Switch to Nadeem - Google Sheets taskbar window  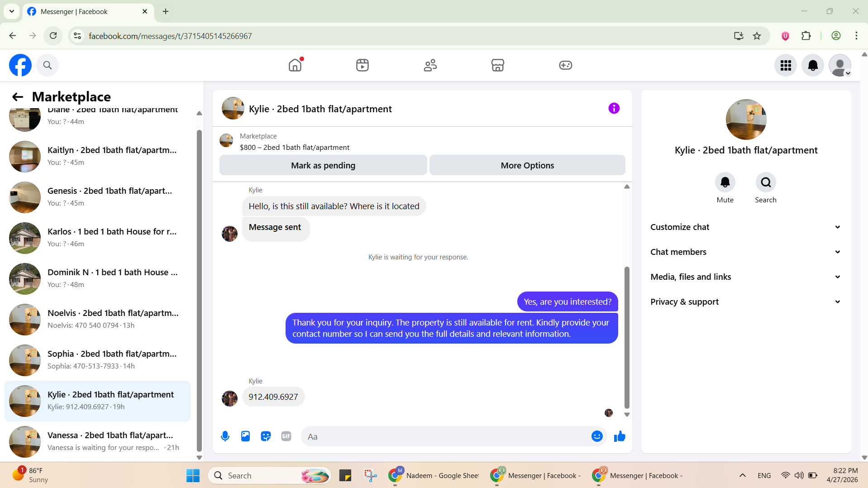click(x=434, y=475)
